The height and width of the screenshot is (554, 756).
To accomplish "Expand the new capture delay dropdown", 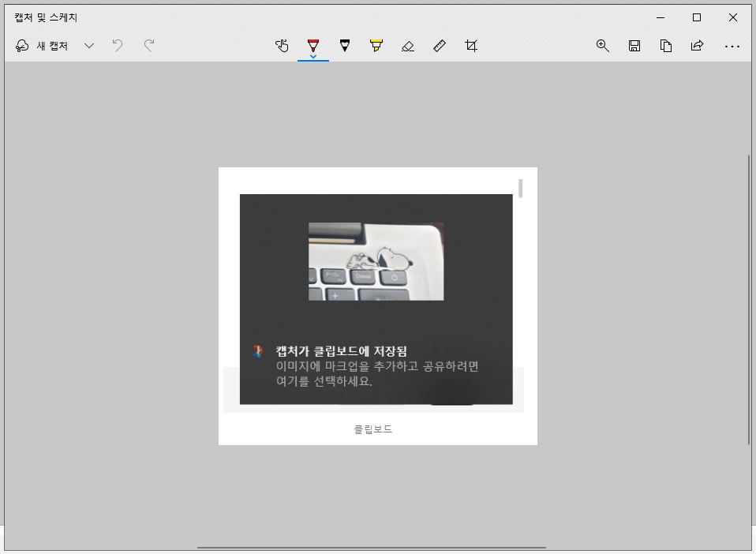I will (88, 45).
